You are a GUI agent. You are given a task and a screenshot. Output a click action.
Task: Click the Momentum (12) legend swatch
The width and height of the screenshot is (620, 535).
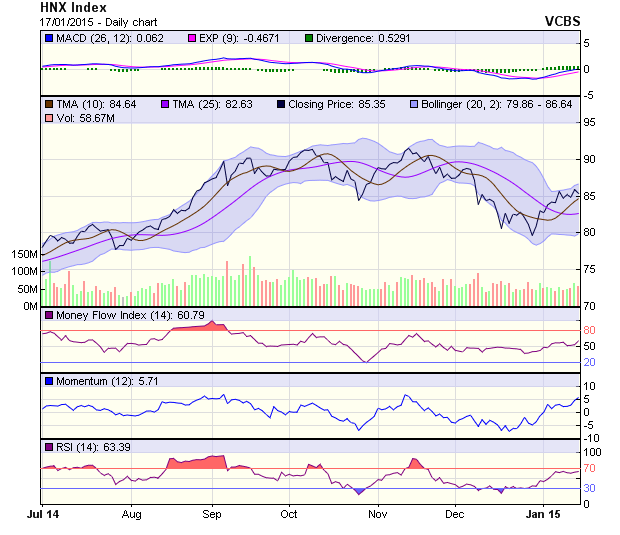pyautogui.click(x=48, y=381)
